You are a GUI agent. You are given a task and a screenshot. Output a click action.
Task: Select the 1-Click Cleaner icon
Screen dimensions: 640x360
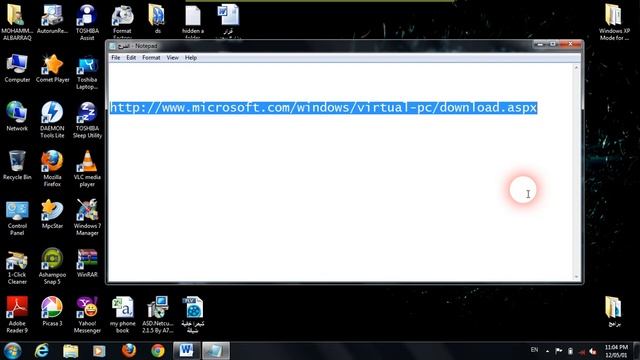pos(17,267)
